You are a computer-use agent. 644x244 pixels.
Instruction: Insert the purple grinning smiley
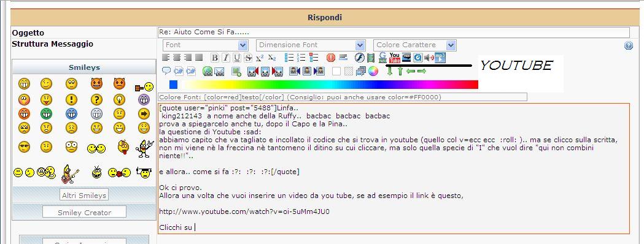(x=144, y=99)
